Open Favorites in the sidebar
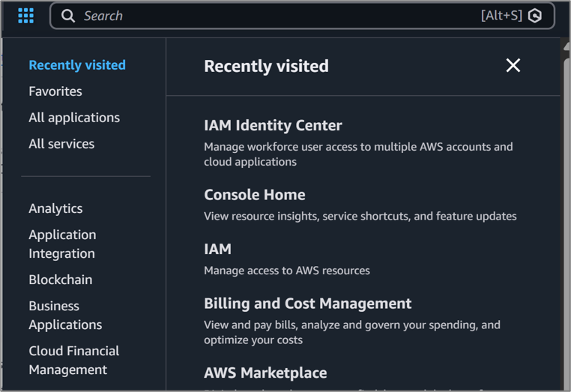Image resolution: width=571 pixels, height=392 pixels. (x=55, y=91)
